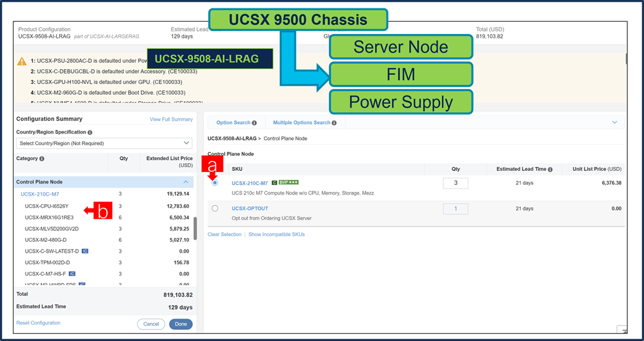Click the Done button

[x=181, y=324]
